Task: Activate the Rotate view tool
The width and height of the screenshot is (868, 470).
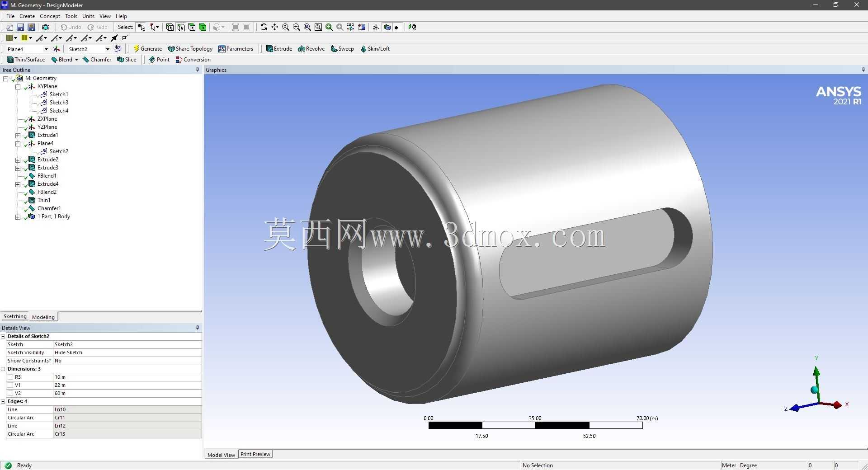Action: pyautogui.click(x=264, y=27)
